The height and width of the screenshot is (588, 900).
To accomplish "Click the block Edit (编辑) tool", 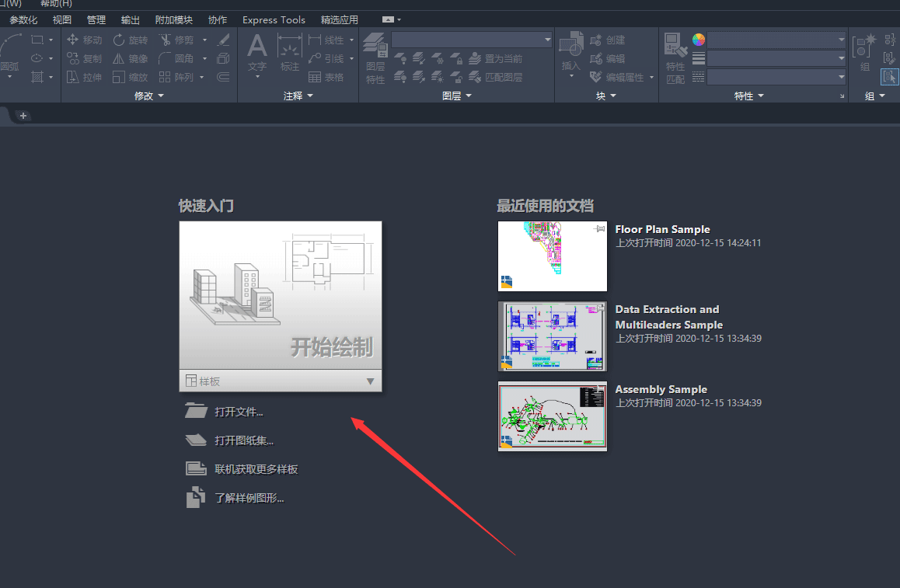I will pos(607,58).
